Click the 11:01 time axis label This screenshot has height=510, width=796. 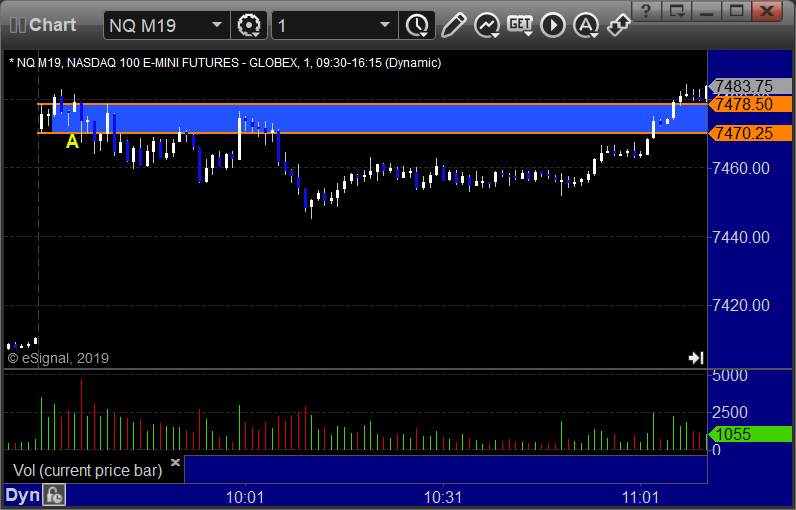pos(641,497)
